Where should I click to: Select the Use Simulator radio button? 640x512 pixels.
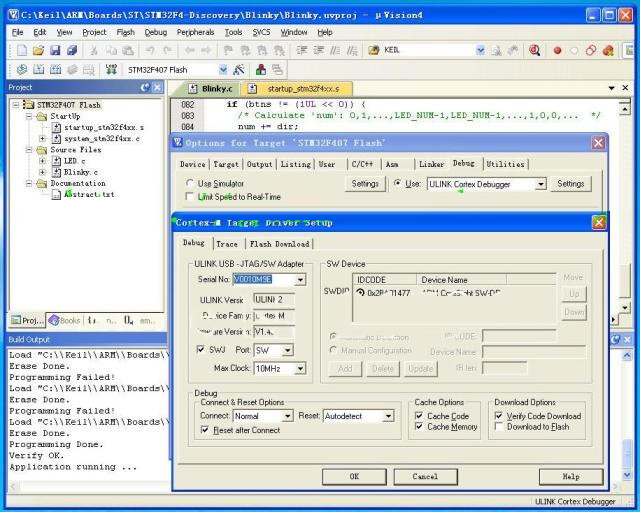pos(190,184)
